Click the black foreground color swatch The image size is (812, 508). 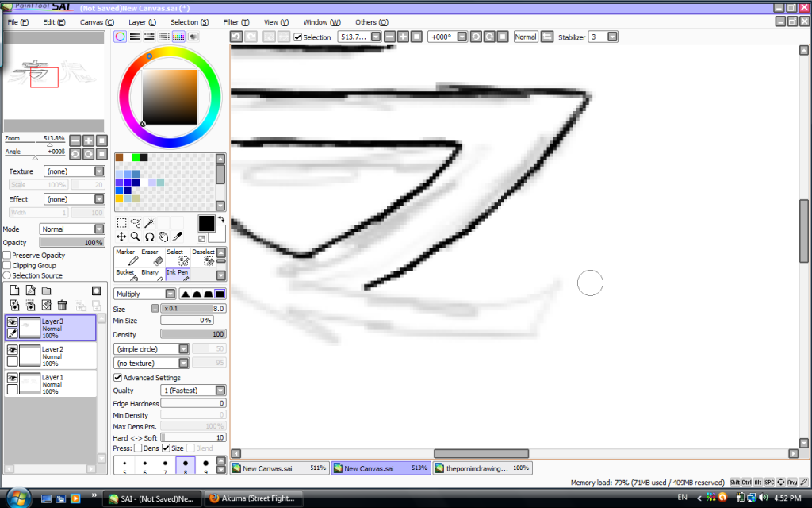(x=206, y=223)
